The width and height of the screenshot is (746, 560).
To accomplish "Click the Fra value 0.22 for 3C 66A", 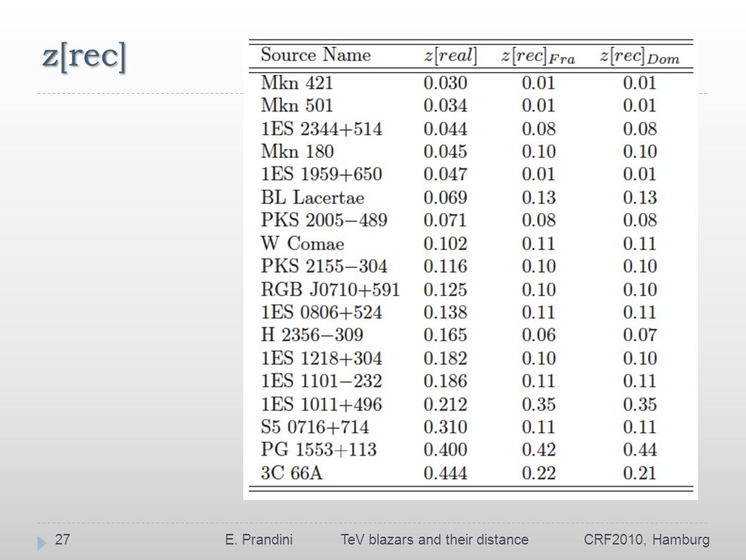I will click(539, 473).
